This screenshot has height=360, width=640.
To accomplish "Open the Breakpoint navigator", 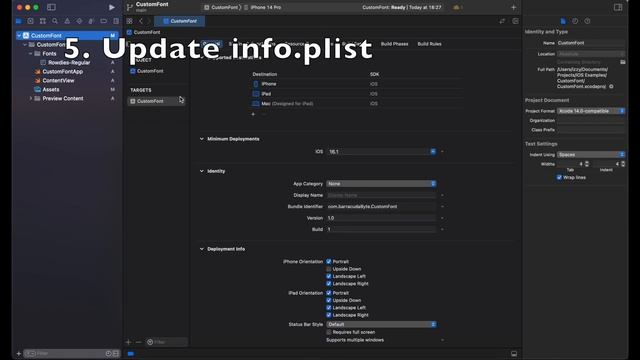I will coord(104,21).
